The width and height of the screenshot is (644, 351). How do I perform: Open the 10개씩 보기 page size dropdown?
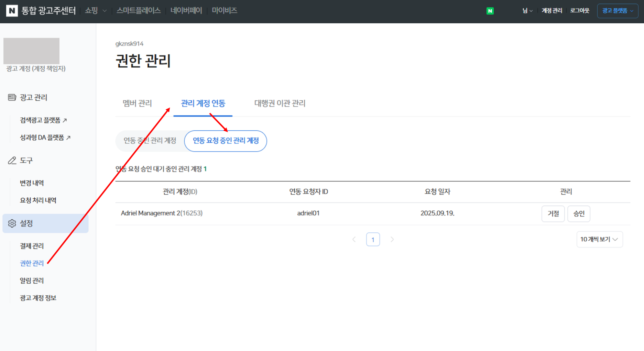pos(599,239)
